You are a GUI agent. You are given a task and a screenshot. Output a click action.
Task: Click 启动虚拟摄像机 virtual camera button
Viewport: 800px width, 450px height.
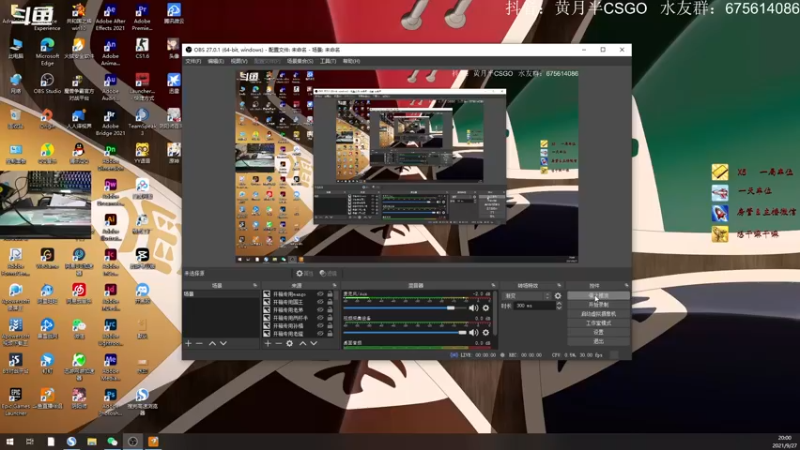point(598,314)
